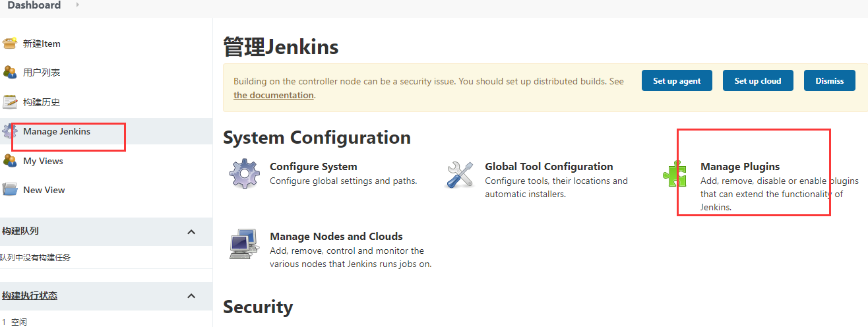868x327 pixels.
Task: Click the Manage Nodes and Clouds computer icon
Action: click(x=244, y=244)
